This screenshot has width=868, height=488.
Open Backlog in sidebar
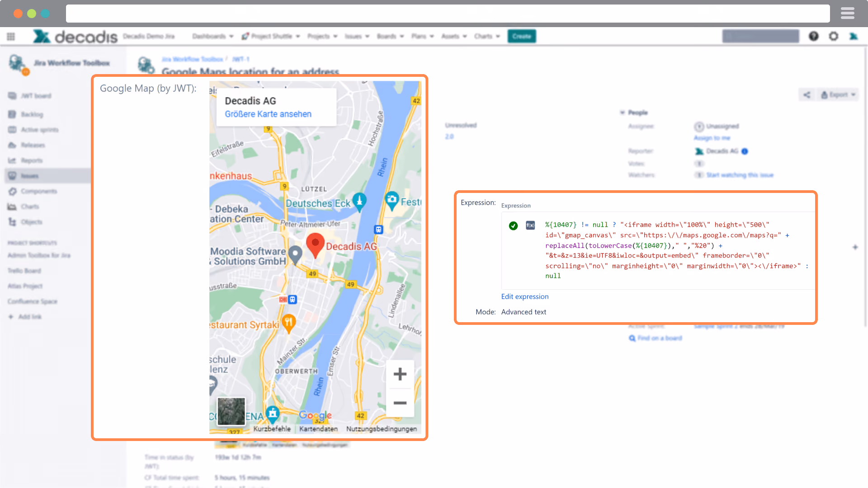tap(26, 114)
